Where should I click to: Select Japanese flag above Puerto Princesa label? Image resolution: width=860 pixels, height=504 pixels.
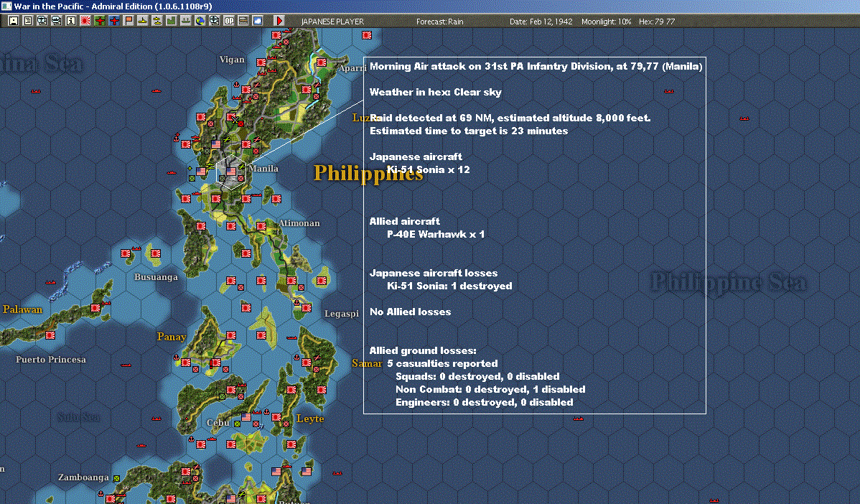point(50,335)
